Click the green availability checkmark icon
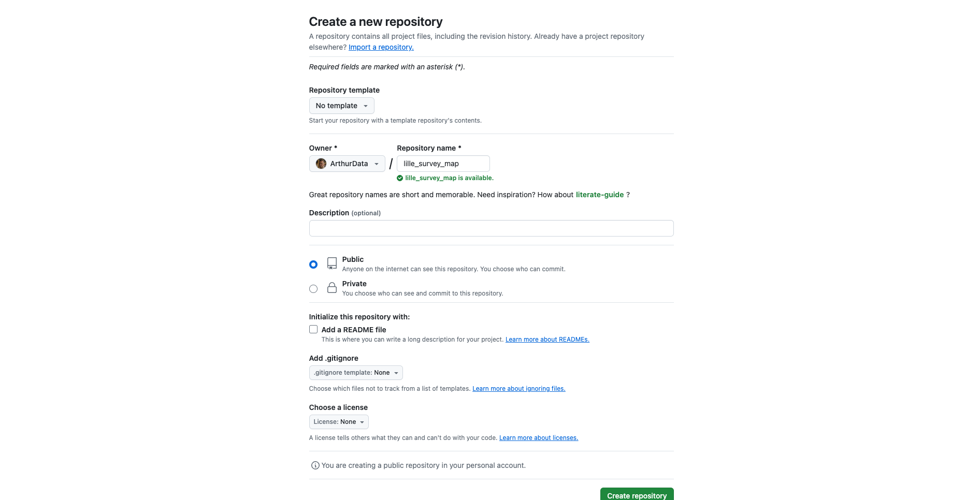 click(400, 178)
